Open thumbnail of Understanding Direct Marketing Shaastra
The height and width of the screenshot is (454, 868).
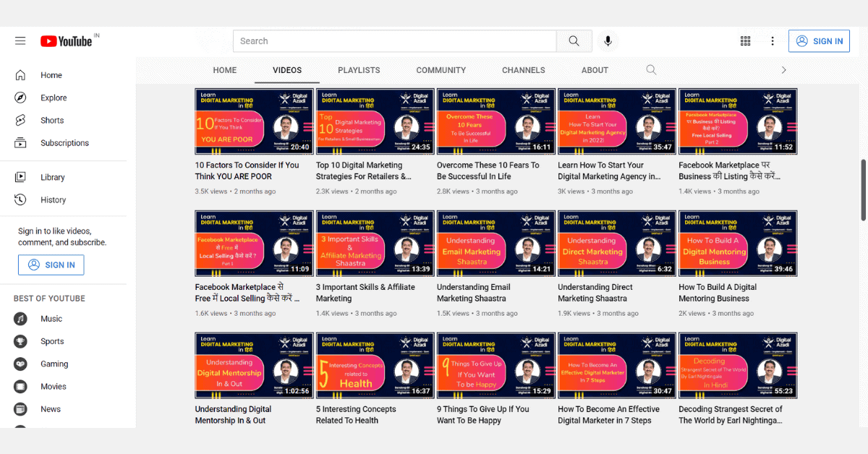click(617, 244)
